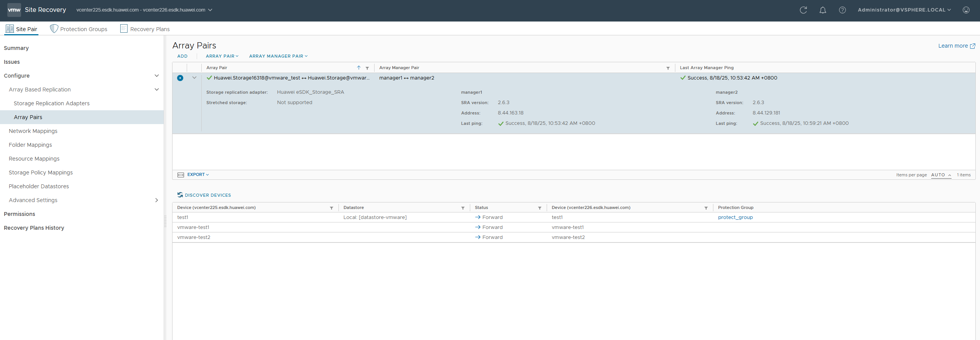Switch to the Recovery Plans tab
The image size is (980, 340).
click(x=145, y=29)
